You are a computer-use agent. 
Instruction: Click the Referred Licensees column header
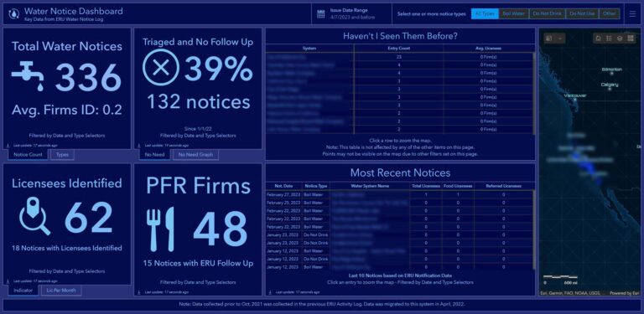[503, 186]
